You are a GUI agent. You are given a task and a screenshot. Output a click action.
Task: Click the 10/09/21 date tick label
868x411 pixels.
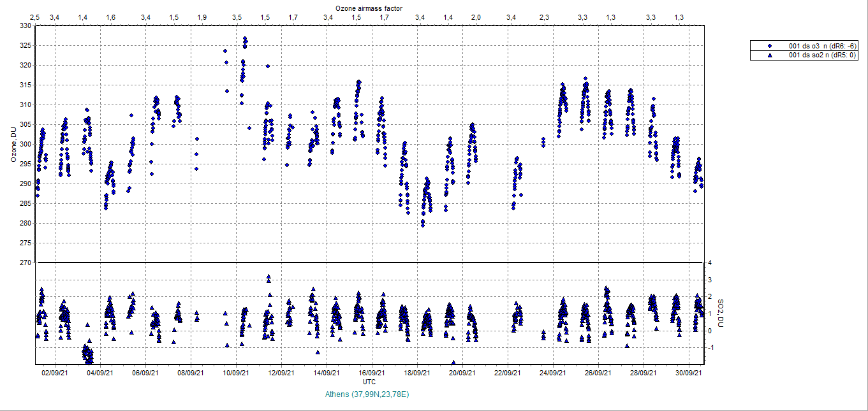click(235, 373)
